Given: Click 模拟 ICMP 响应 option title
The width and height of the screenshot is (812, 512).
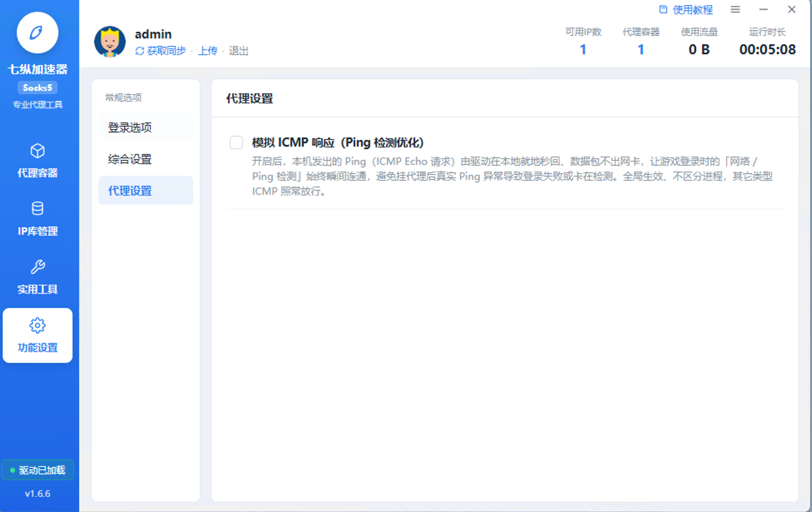Looking at the screenshot, I should [x=338, y=142].
